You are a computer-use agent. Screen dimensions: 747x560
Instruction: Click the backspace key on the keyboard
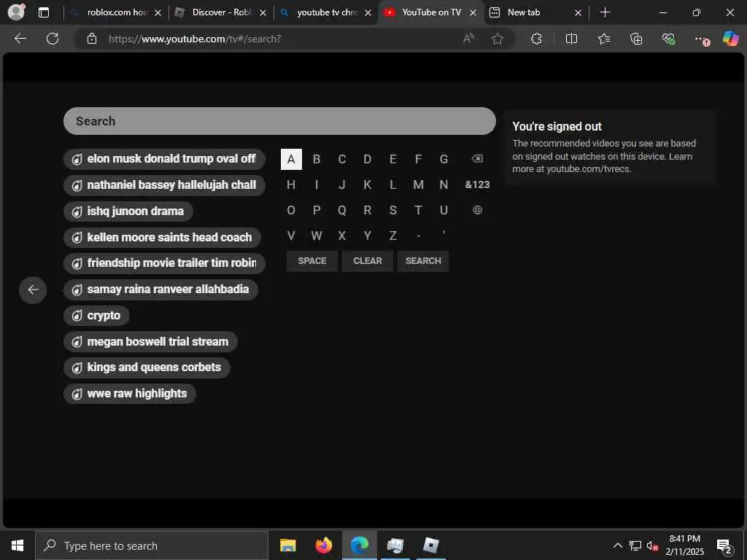pyautogui.click(x=477, y=159)
